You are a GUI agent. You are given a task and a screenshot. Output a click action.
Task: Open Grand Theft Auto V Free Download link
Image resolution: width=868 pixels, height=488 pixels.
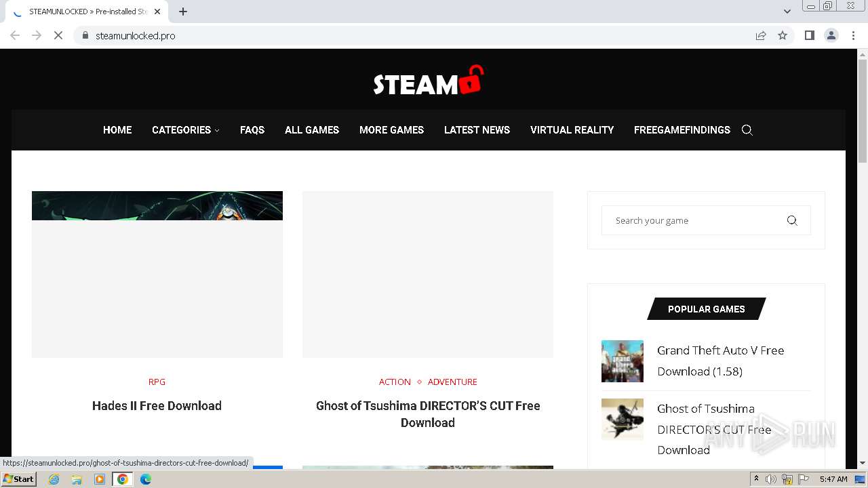coord(721,361)
